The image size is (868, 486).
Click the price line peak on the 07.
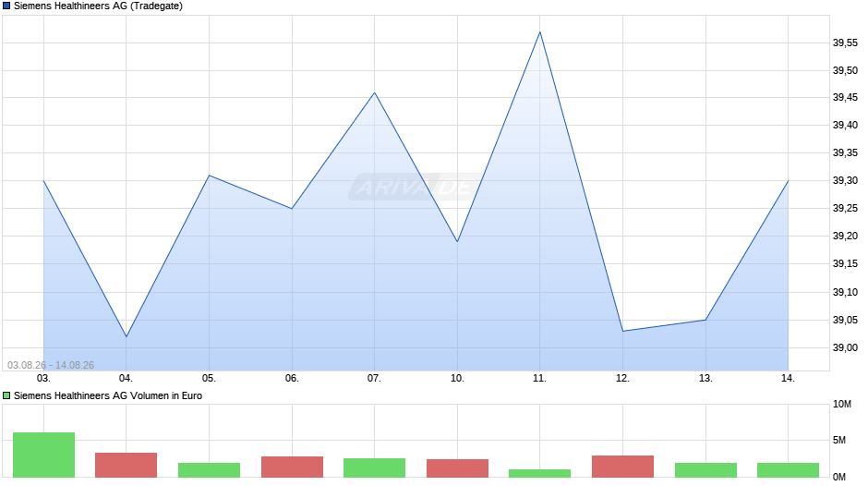coord(375,92)
